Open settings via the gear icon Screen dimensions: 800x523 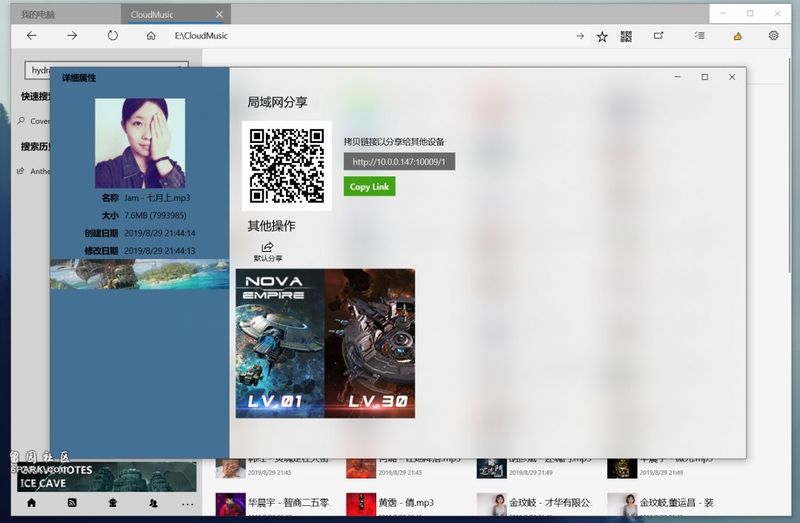click(773, 36)
